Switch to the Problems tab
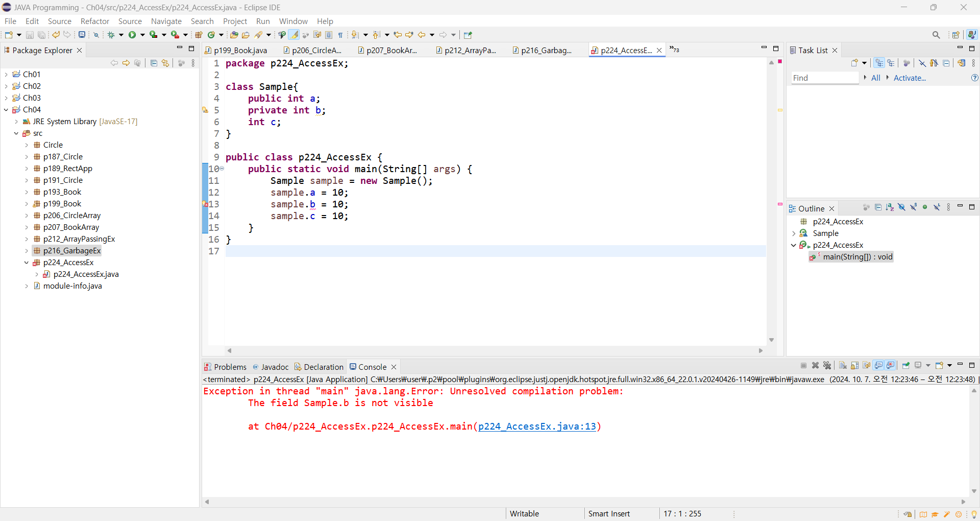Image resolution: width=980 pixels, height=521 pixels. pyautogui.click(x=225, y=367)
